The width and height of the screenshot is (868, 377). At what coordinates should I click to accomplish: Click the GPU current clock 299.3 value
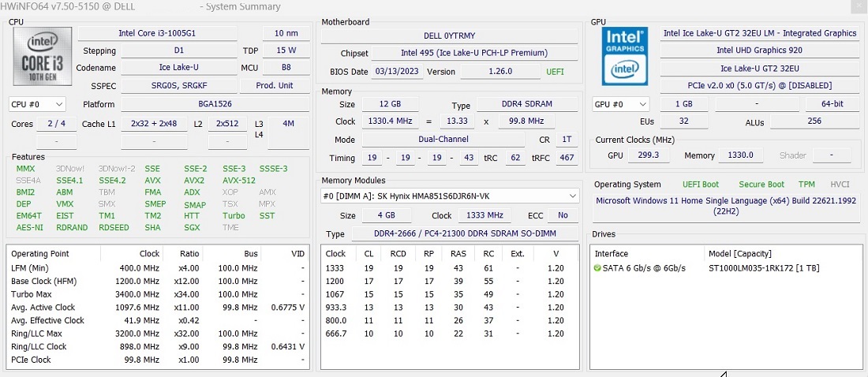648,155
